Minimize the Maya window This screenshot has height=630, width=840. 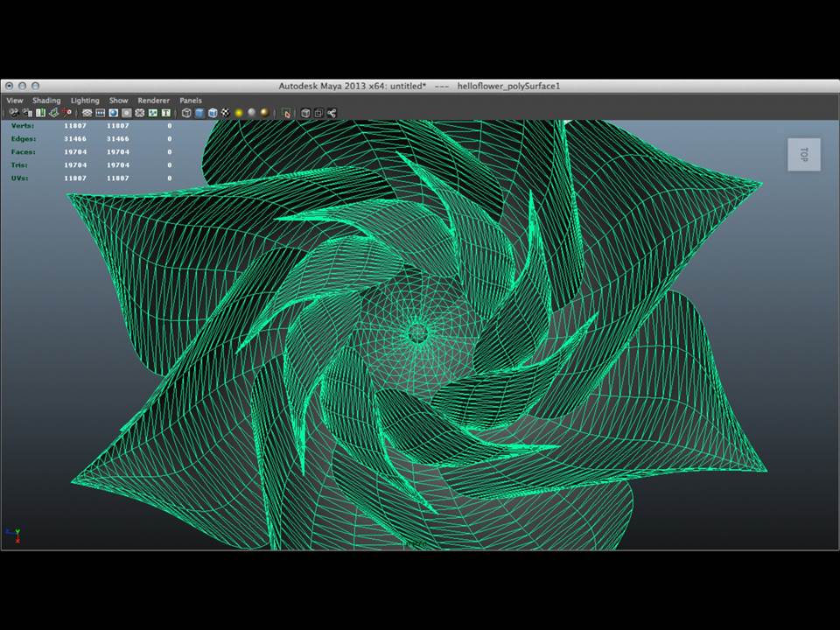(22, 86)
